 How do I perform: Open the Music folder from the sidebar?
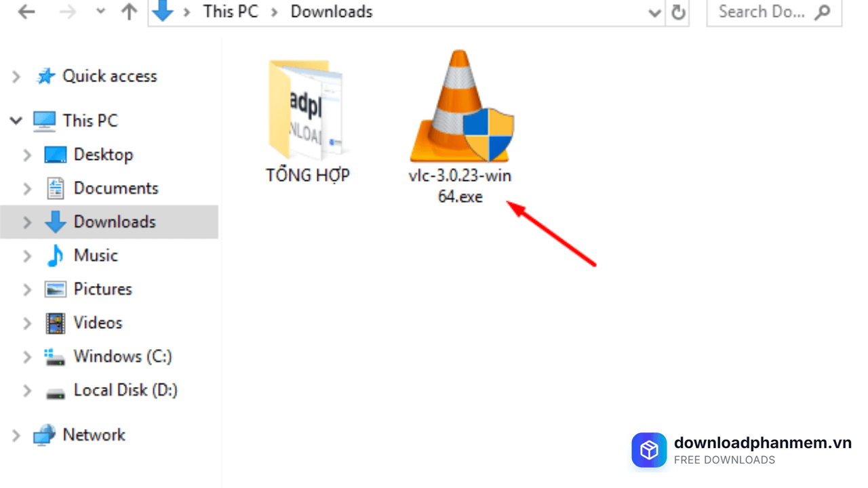pyautogui.click(x=95, y=256)
